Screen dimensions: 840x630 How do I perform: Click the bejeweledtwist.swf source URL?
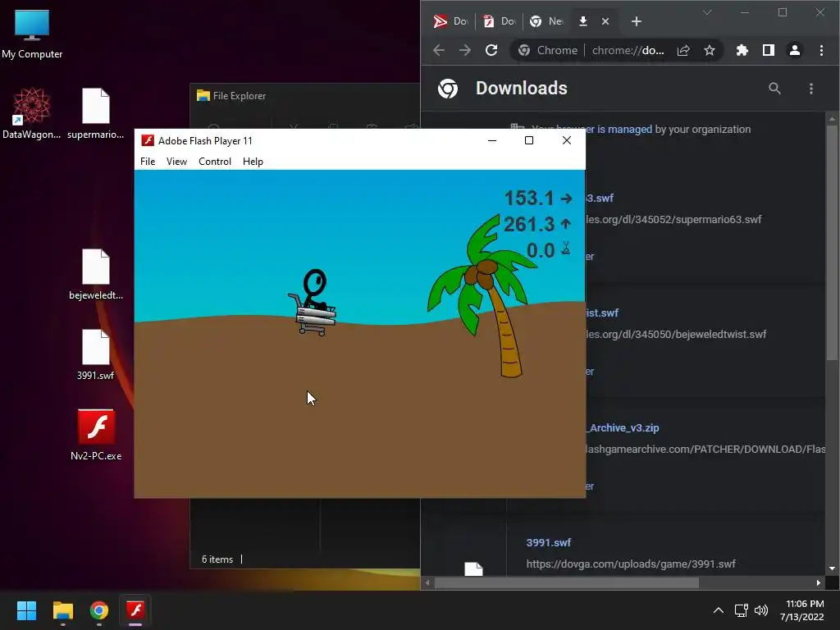coord(676,334)
